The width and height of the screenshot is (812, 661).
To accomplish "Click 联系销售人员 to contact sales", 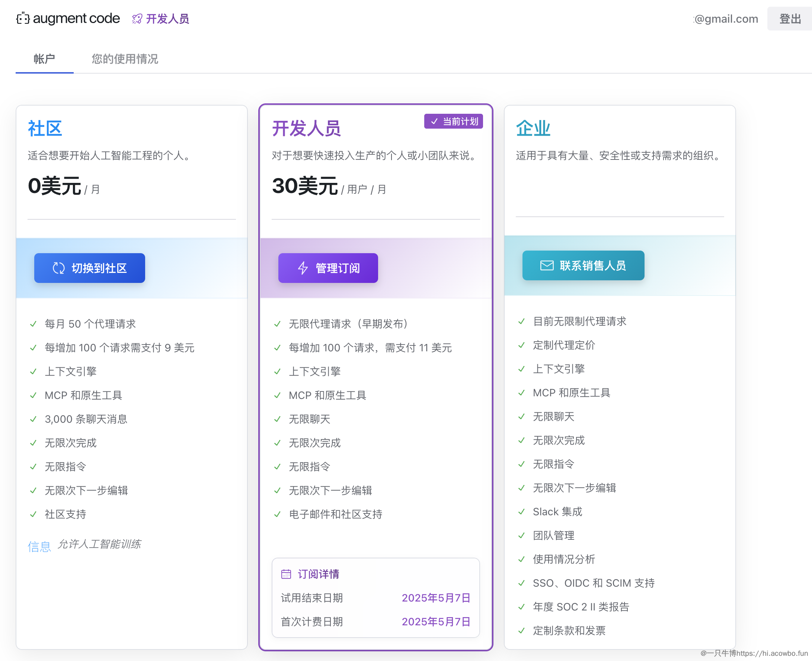I will [x=583, y=265].
